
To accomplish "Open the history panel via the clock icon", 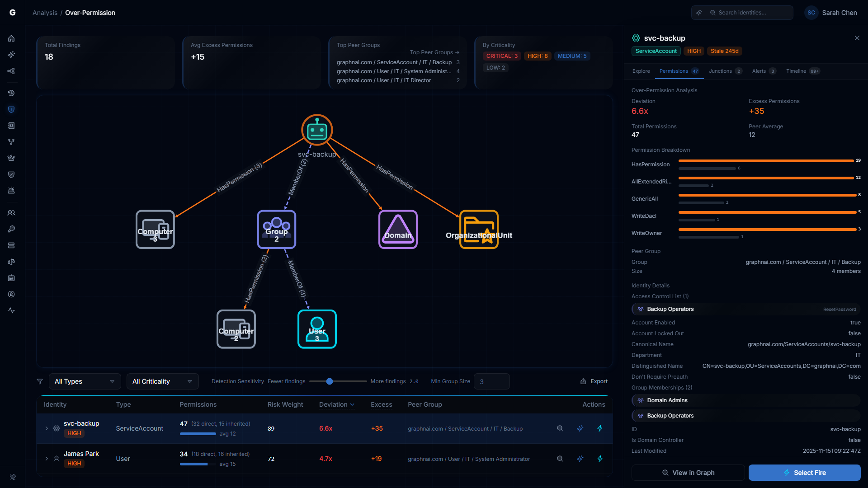I will click(11, 93).
